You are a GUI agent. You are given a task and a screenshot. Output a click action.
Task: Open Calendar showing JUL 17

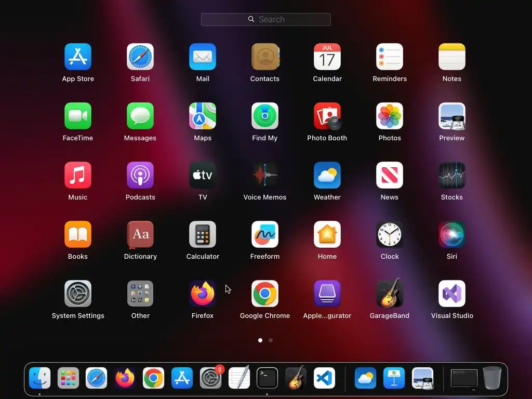tap(327, 57)
